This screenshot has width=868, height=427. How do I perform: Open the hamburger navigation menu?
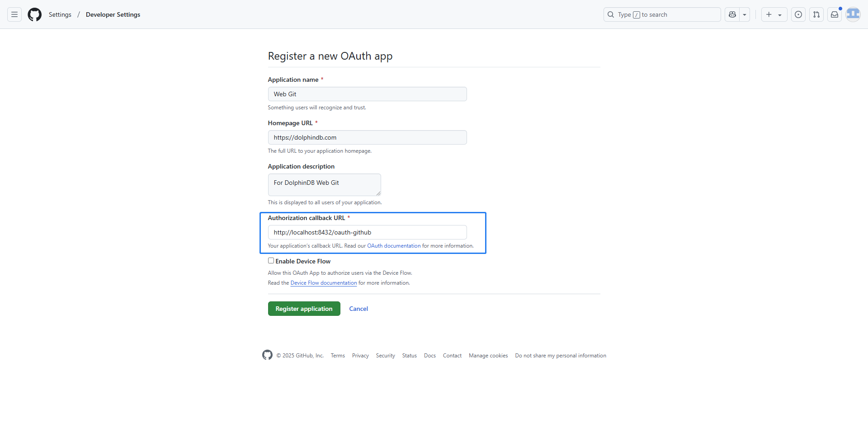tap(14, 14)
